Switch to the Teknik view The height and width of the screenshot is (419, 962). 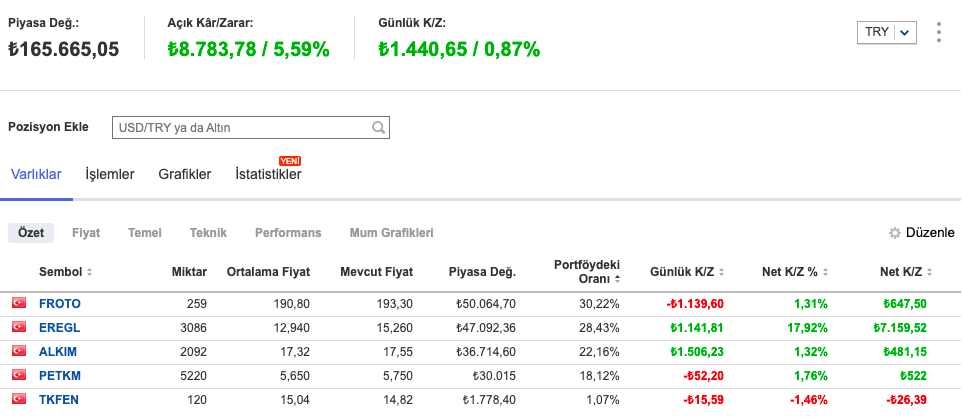coord(208,233)
